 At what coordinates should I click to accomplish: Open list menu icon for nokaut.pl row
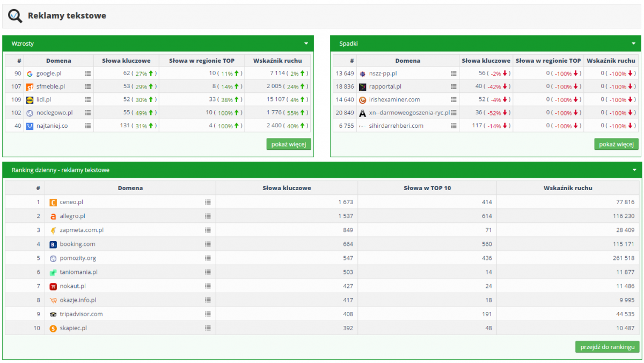click(x=208, y=286)
